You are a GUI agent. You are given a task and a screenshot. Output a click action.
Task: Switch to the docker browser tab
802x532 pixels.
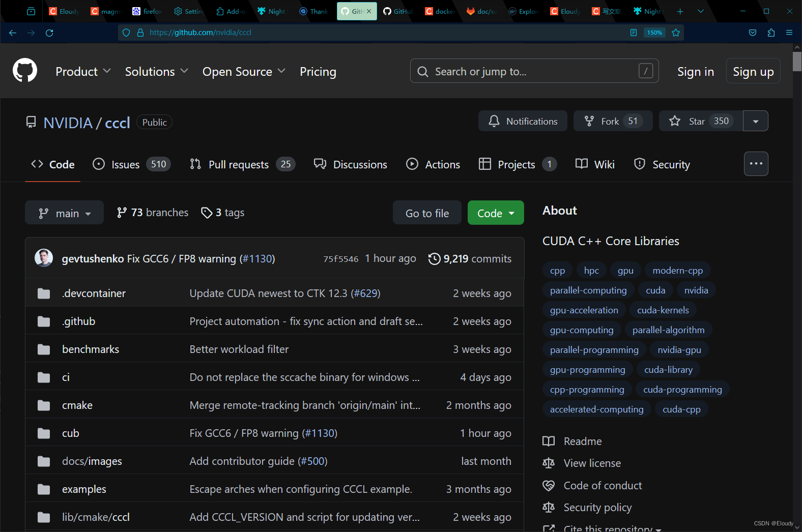(x=440, y=11)
